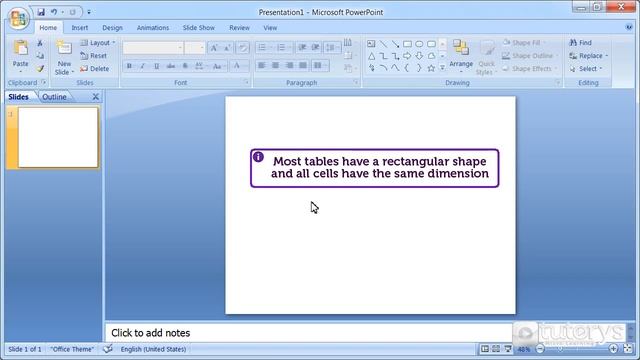
Task: Click the zoom in plus button
Action: pos(613,349)
